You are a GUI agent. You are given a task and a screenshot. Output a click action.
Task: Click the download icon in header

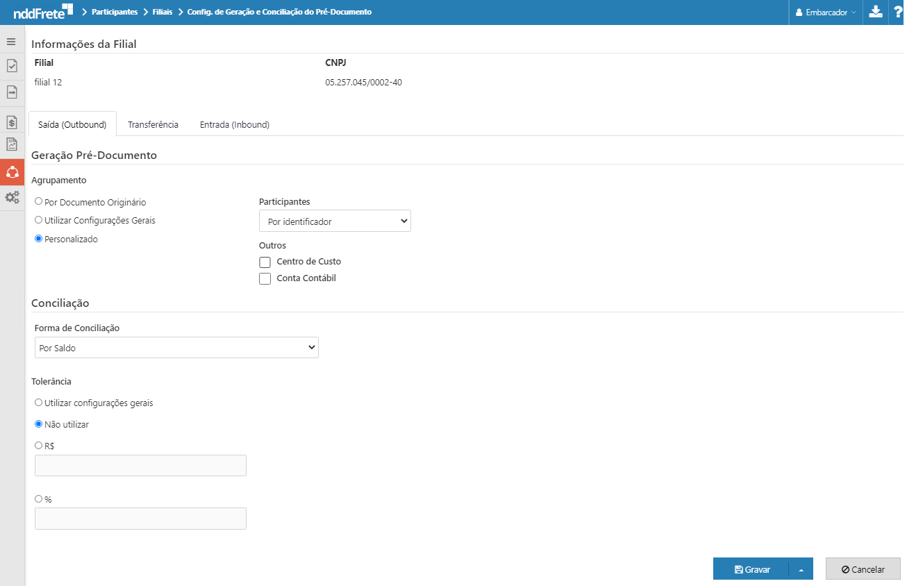pyautogui.click(x=876, y=12)
